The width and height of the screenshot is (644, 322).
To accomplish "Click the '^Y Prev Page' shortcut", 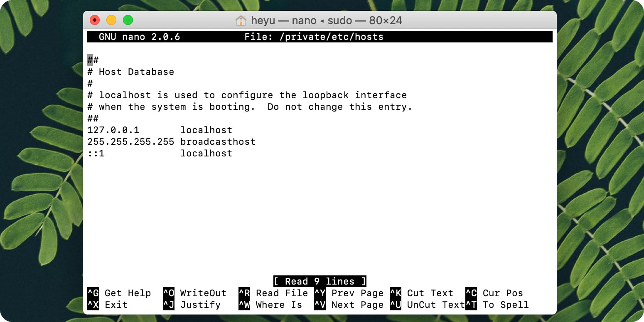I will 349,293.
